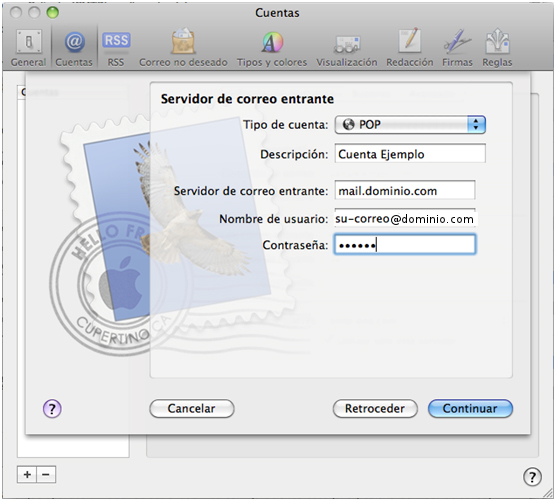This screenshot has width=556, height=501.
Task: Open the Redacción preferences icon
Action: [x=410, y=48]
